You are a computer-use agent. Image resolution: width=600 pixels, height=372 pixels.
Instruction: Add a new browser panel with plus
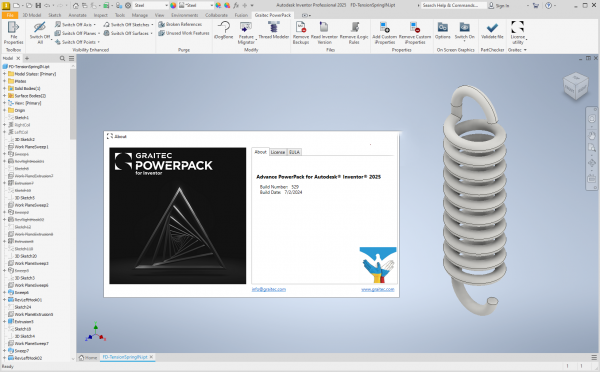point(27,58)
